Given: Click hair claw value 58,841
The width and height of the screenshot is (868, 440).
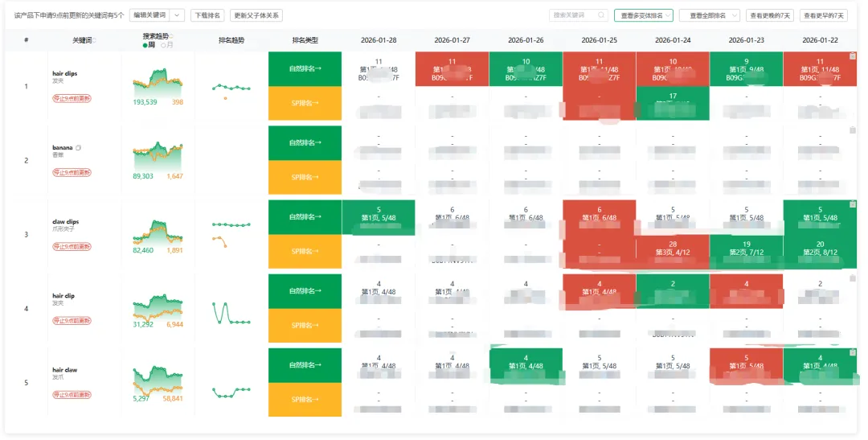Looking at the screenshot, I should pyautogui.click(x=173, y=399).
